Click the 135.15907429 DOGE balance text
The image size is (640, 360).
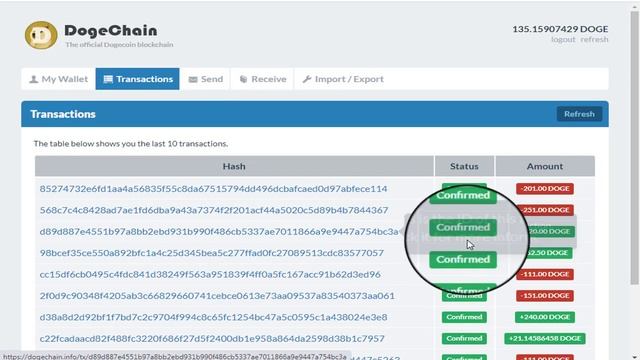click(x=560, y=29)
